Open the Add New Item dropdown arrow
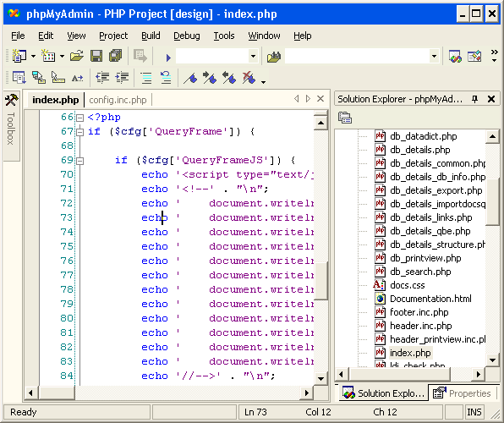Screen dimensions: 504x423 pos(62,57)
